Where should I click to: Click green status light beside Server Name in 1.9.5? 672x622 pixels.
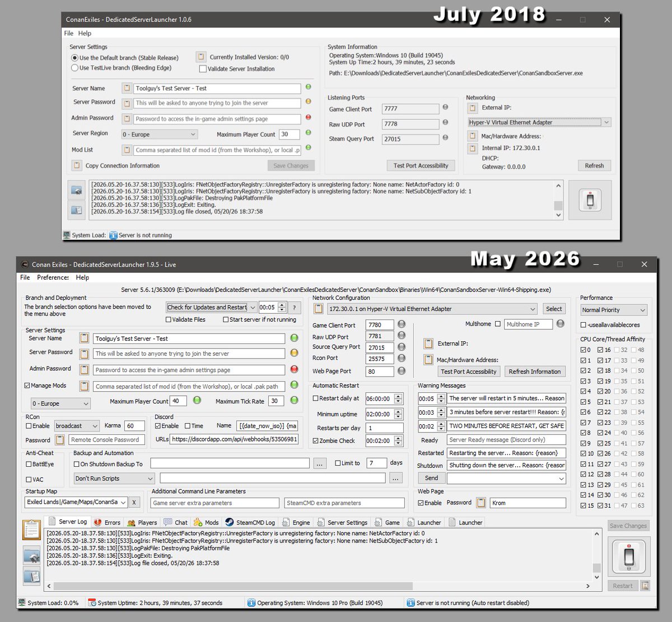point(294,338)
